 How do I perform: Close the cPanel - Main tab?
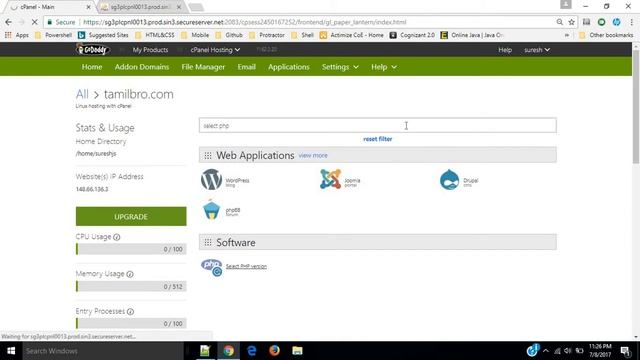89,7
